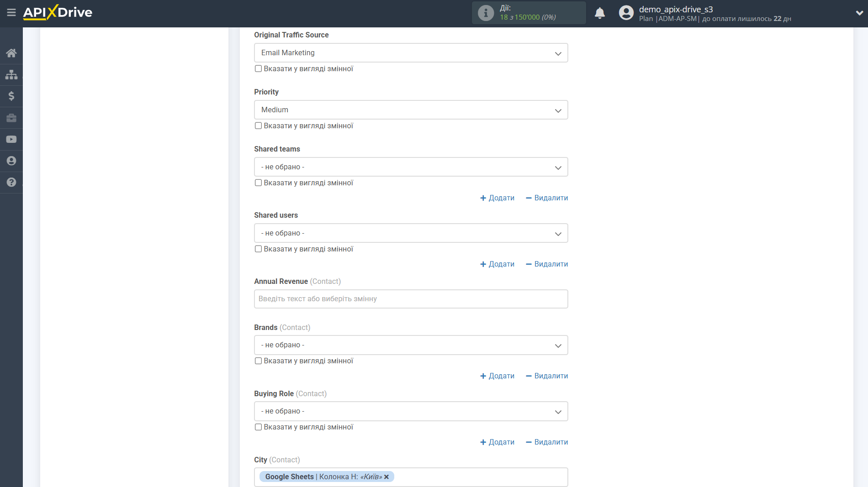Open the Buying Role dropdown

411,411
